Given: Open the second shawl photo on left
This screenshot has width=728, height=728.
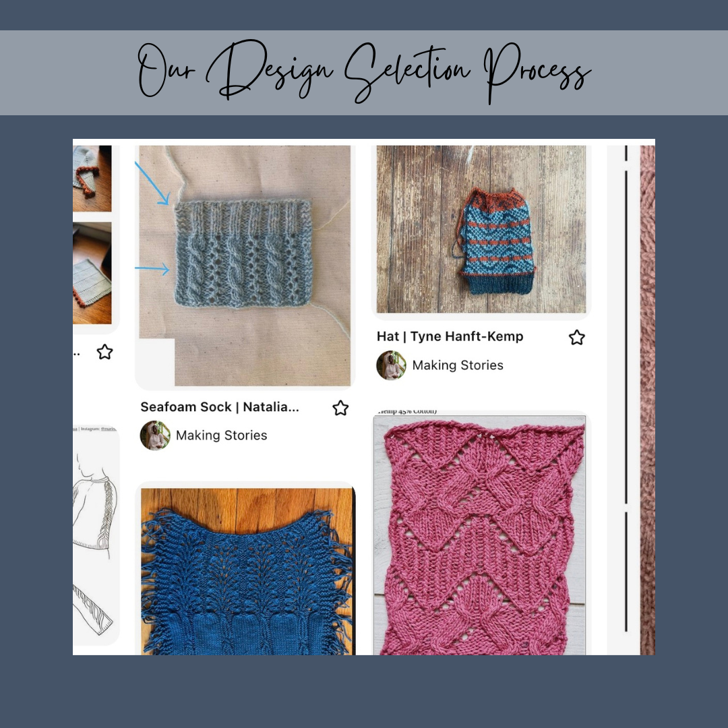Looking at the screenshot, I should pos(92,273).
